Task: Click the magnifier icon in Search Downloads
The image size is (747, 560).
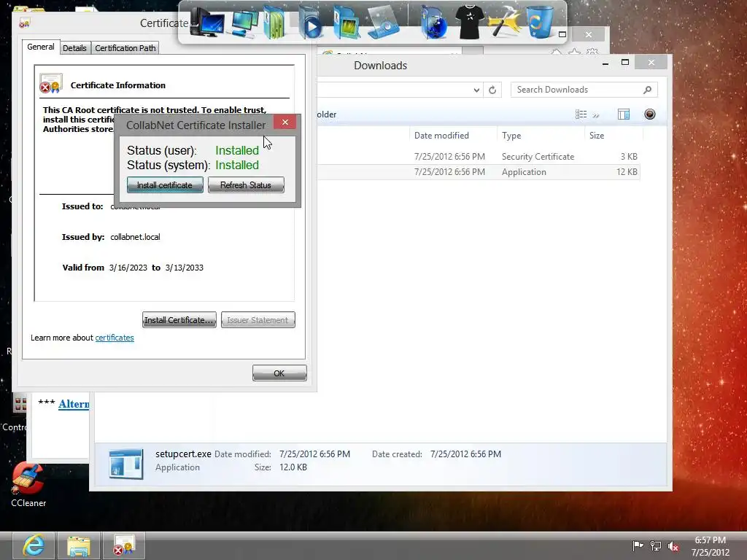Action: click(x=647, y=90)
